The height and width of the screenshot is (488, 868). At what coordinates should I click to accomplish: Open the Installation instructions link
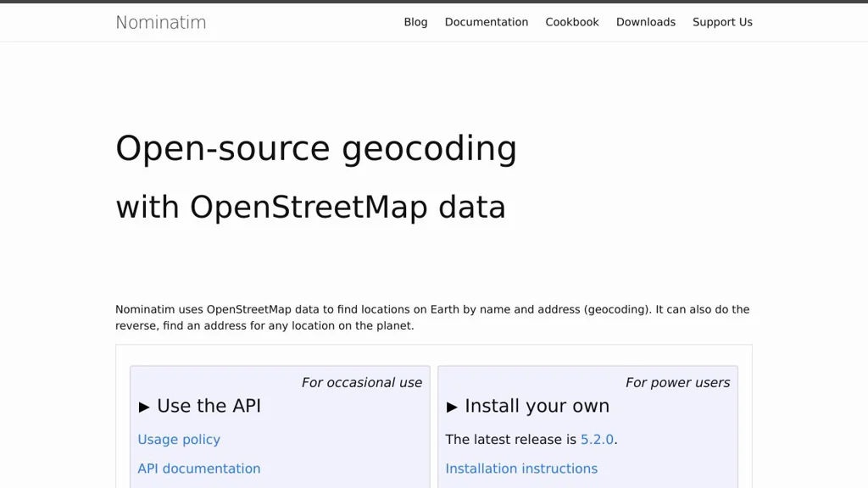pos(521,469)
